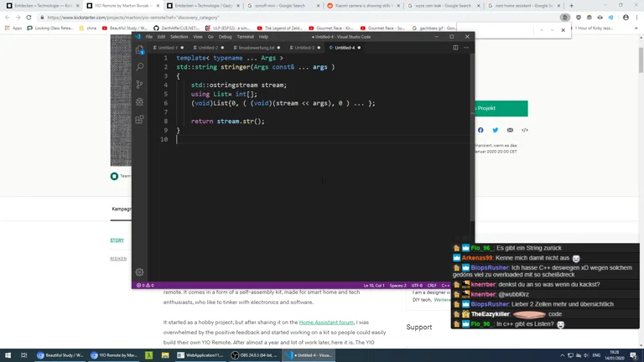Change indentation via Spaces: 2
This screenshot has height=362, width=644.
pyautogui.click(x=398, y=285)
